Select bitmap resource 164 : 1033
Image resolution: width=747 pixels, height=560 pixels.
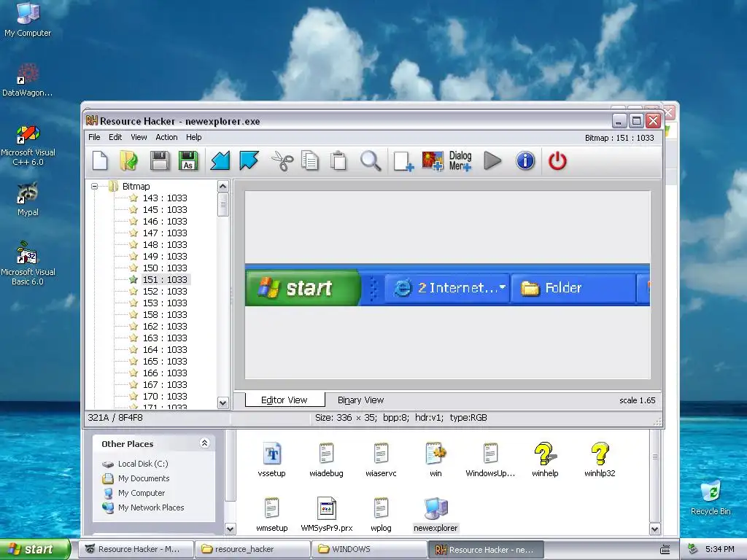click(165, 349)
